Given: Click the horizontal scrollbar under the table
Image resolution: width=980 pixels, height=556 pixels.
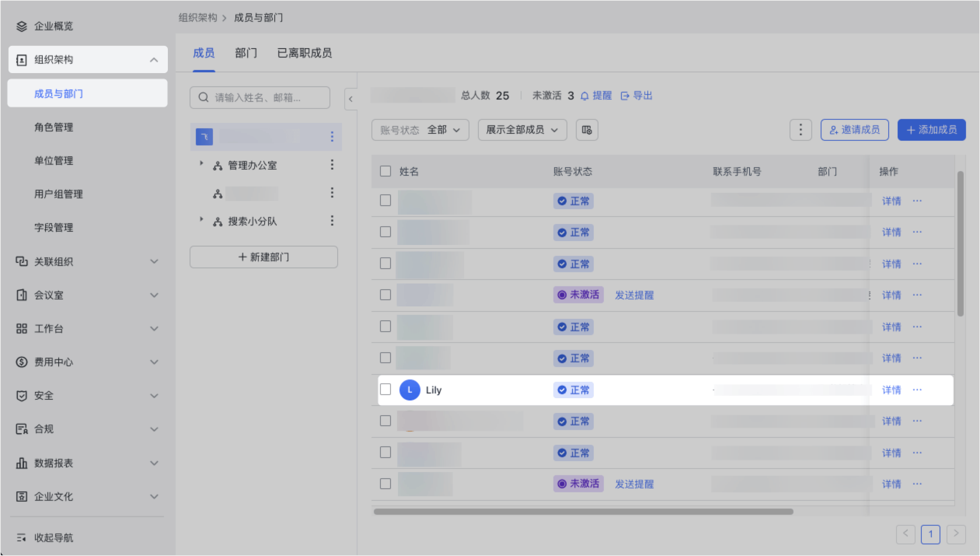Looking at the screenshot, I should (583, 512).
